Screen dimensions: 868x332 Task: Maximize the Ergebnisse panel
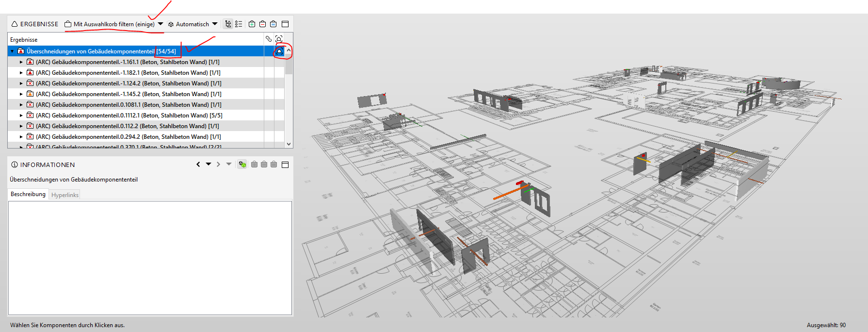pos(285,24)
